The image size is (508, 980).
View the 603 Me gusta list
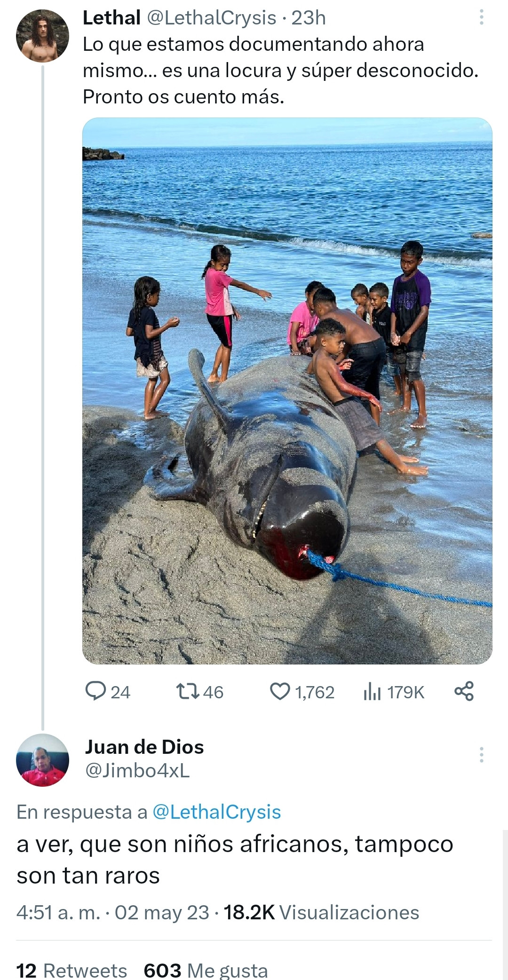(x=206, y=970)
